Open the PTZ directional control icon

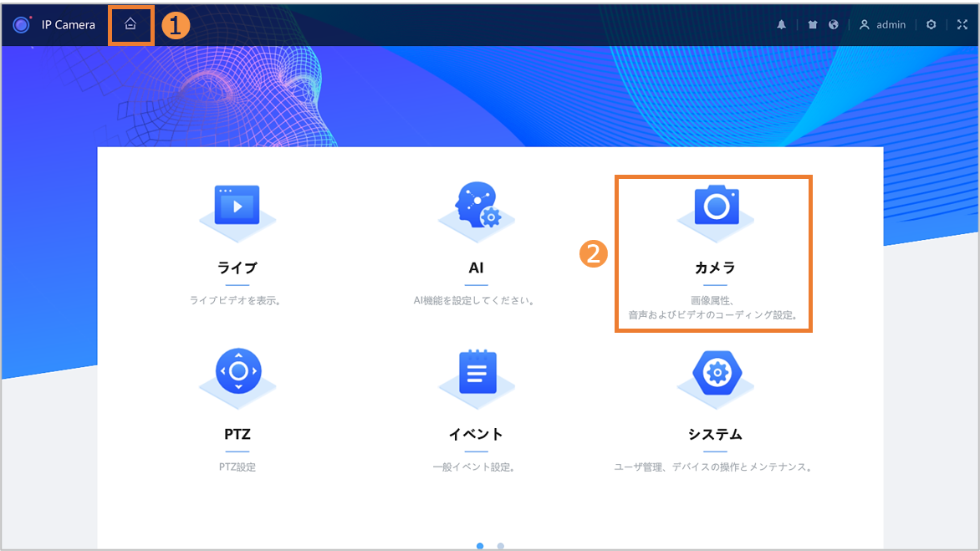(238, 371)
